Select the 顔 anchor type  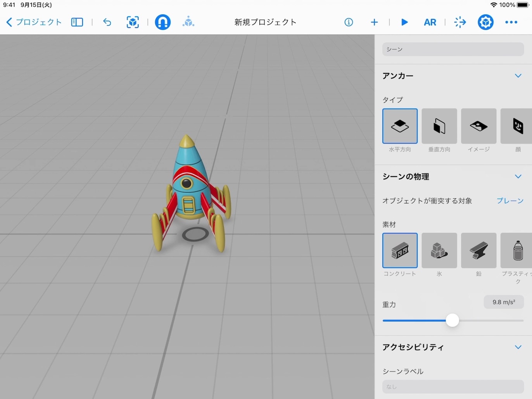point(516,126)
